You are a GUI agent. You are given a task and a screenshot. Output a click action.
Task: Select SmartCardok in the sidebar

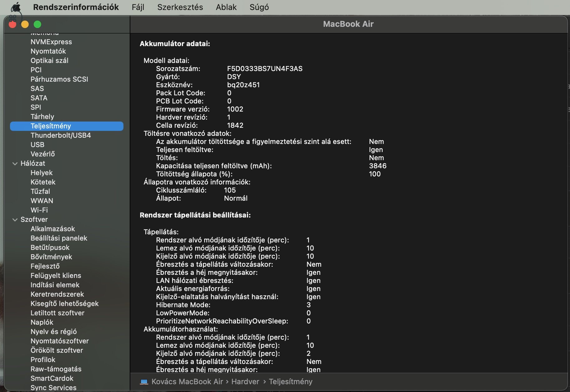coord(52,378)
